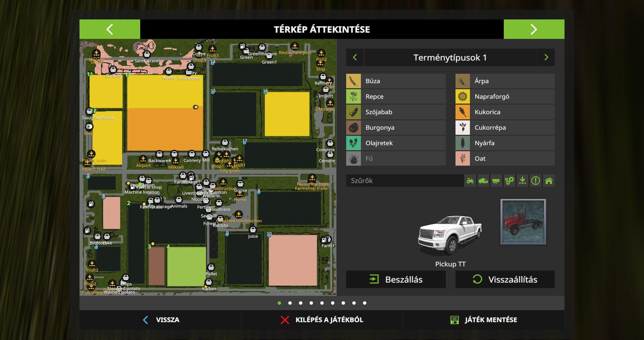Click the Reibekuchen basket icon on map

225,143
